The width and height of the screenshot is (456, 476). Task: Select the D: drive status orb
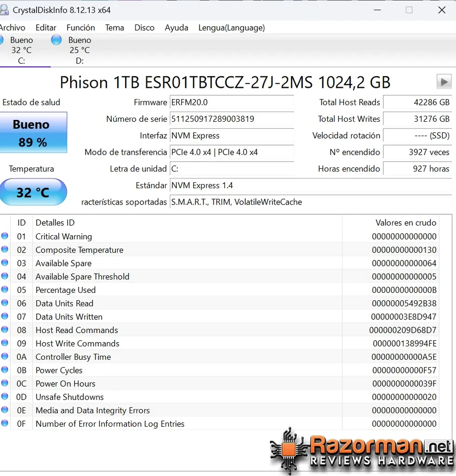(x=56, y=40)
